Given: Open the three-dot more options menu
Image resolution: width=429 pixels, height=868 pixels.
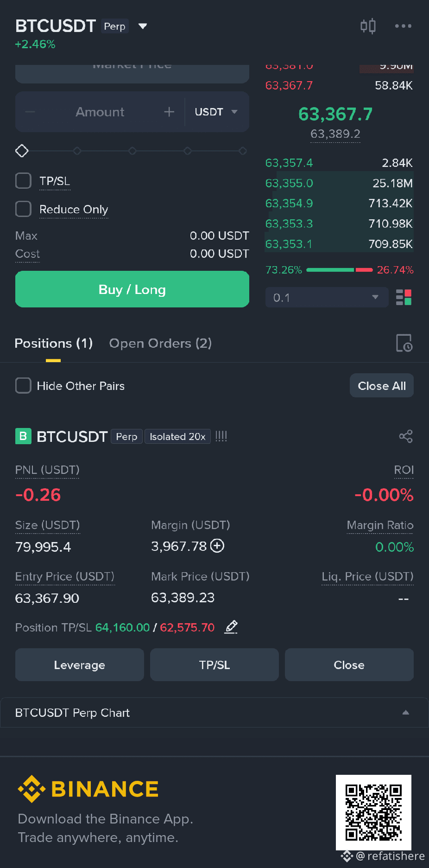Looking at the screenshot, I should 403,26.
